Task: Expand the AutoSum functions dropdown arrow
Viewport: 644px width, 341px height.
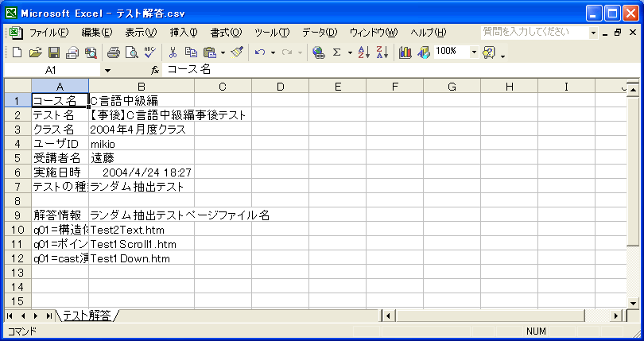Action: [350, 52]
